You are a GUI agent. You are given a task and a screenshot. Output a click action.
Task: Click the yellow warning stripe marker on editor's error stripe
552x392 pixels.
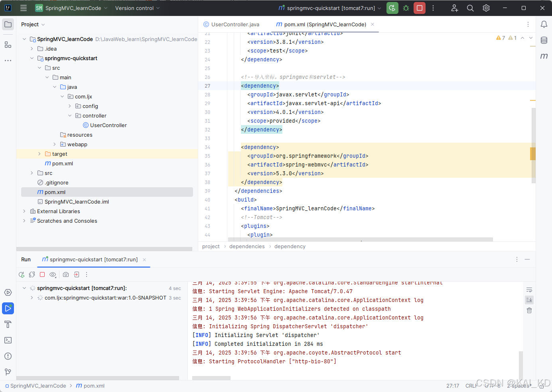coord(533,153)
